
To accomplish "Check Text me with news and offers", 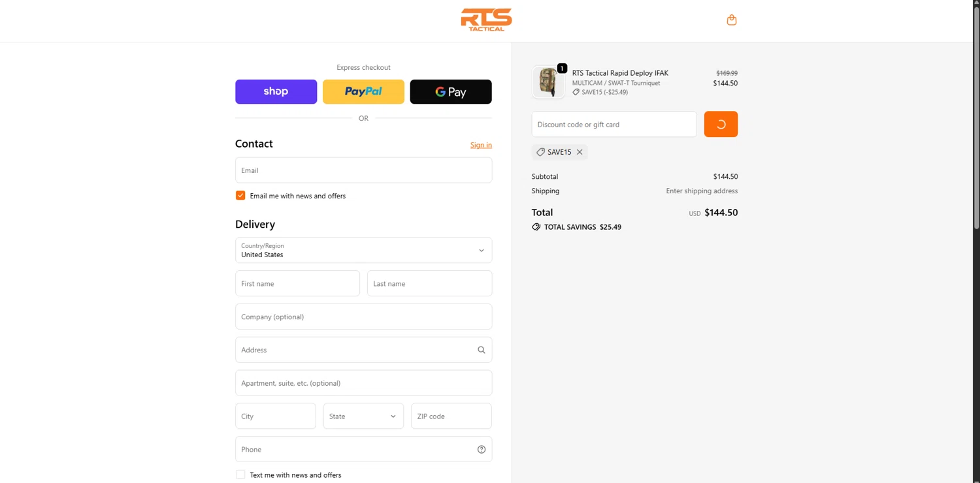I will 240,475.
